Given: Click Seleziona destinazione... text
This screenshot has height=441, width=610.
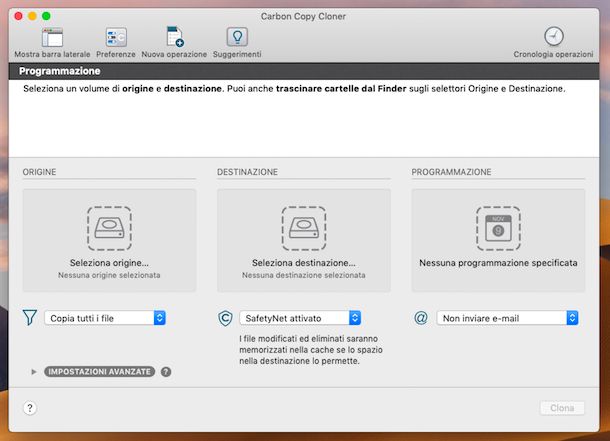Looking at the screenshot, I should point(304,263).
